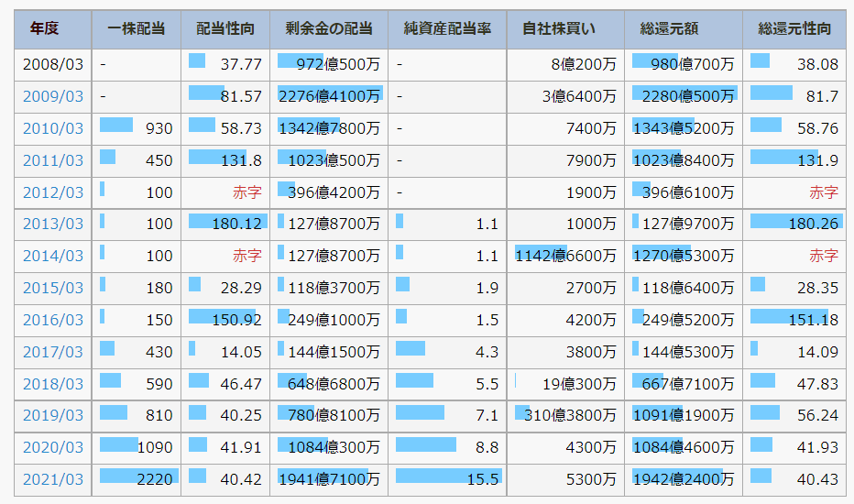Click the 総還元額 column header
The image size is (854, 504).
pos(684,29)
